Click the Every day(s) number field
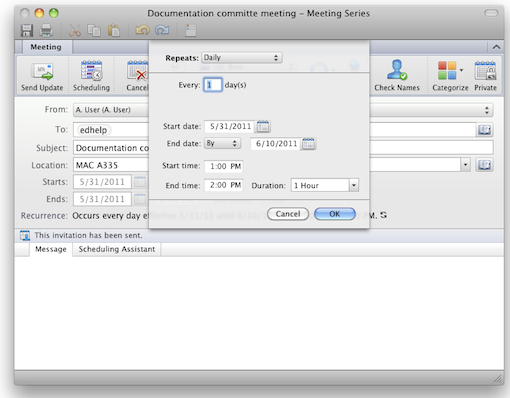This screenshot has height=398, width=510. point(213,85)
